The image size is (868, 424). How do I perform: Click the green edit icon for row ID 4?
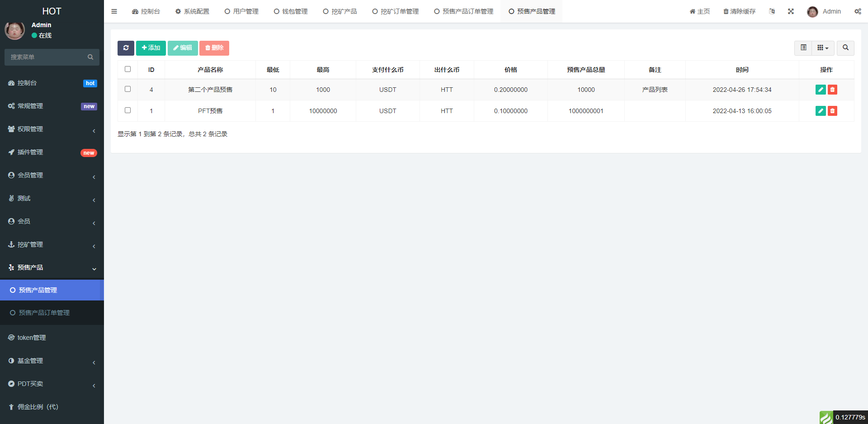821,90
